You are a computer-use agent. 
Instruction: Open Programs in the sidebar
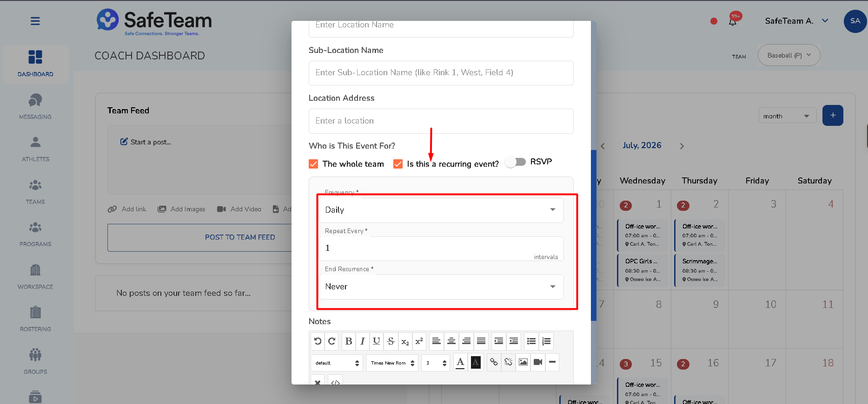[35, 234]
